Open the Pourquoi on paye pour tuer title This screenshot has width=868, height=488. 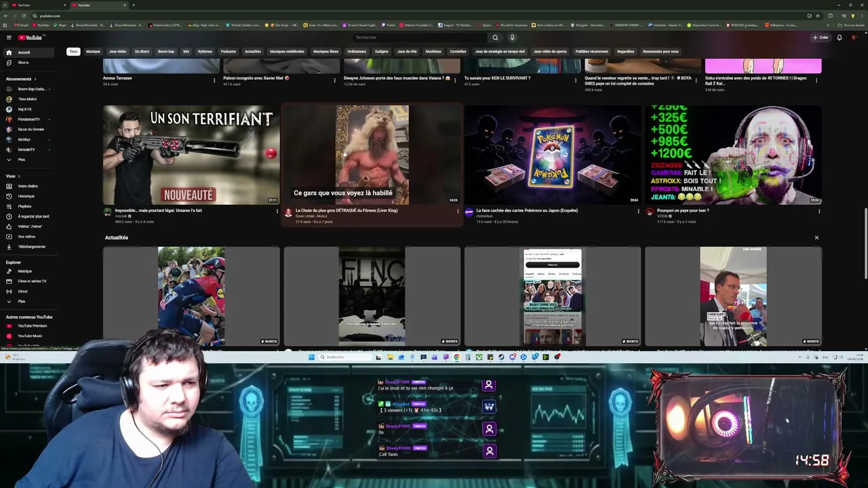pyautogui.click(x=683, y=210)
